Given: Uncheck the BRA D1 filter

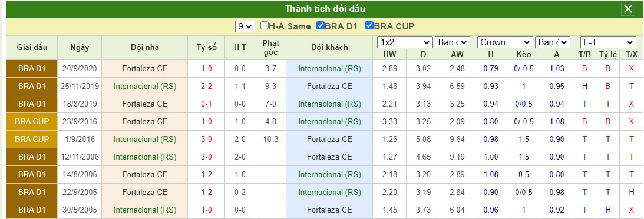Looking at the screenshot, I should point(321,26).
